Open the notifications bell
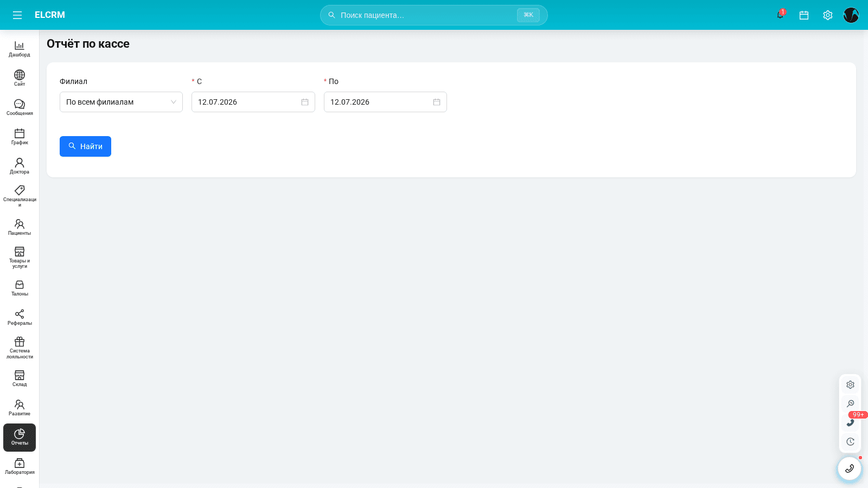 click(780, 15)
